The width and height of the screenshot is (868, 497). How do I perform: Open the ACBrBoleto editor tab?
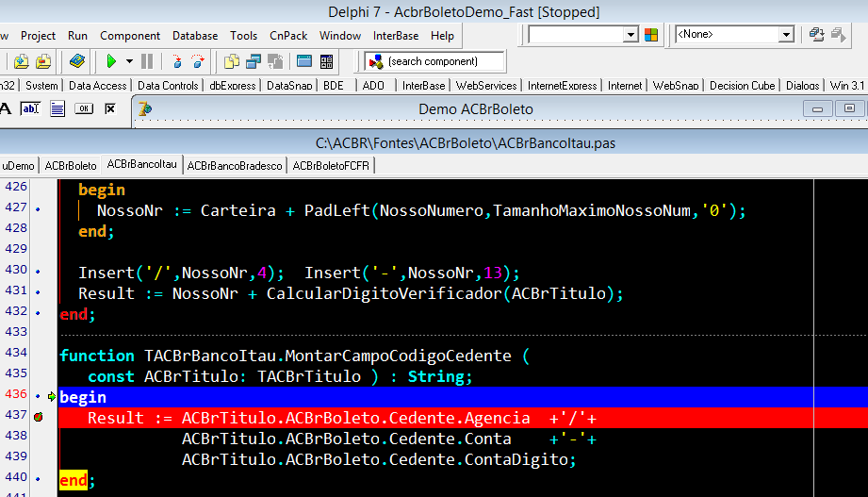pos(71,166)
